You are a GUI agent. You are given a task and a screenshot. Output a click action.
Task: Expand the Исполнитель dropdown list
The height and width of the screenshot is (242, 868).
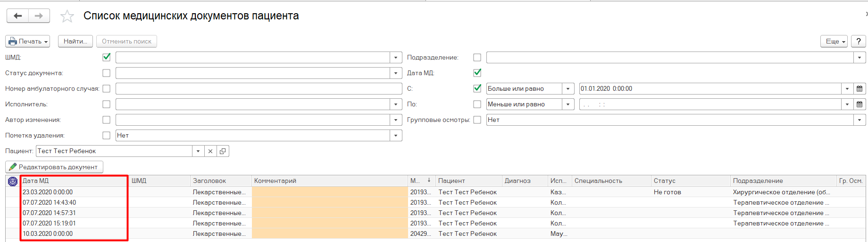click(x=396, y=104)
